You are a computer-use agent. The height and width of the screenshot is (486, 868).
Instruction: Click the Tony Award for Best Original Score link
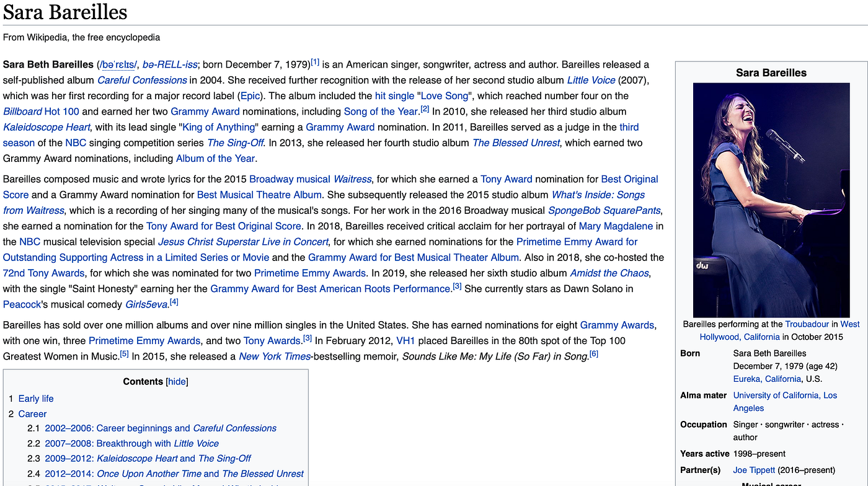point(224,226)
